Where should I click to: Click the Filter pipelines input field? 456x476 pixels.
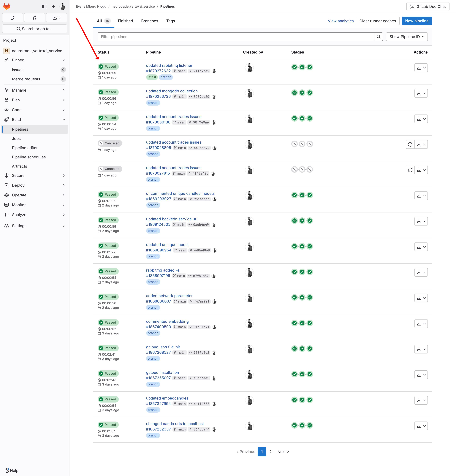[235, 37]
